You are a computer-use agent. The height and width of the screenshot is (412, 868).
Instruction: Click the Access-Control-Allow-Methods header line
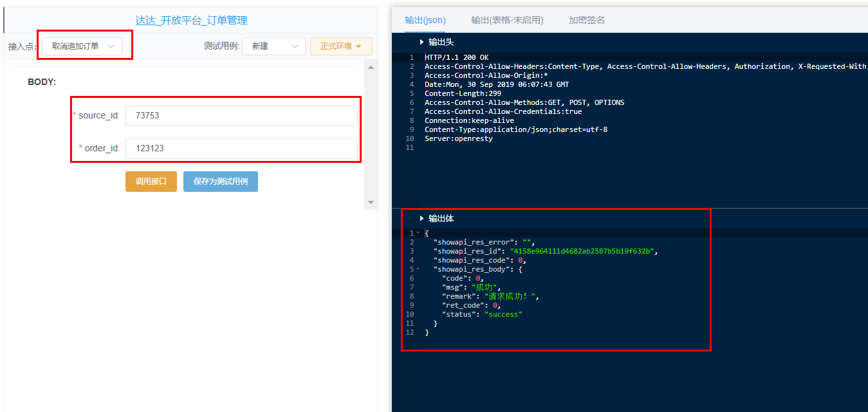click(x=524, y=102)
